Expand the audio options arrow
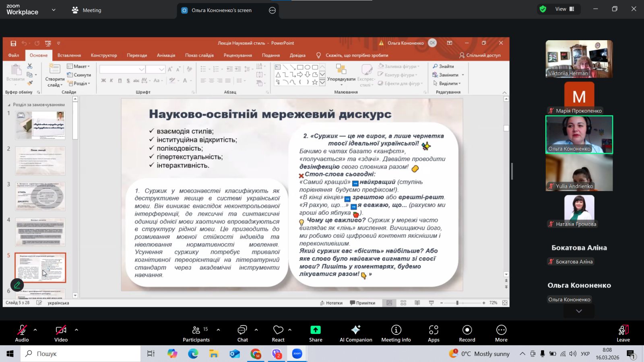The width and height of the screenshot is (644, 362). click(35, 330)
